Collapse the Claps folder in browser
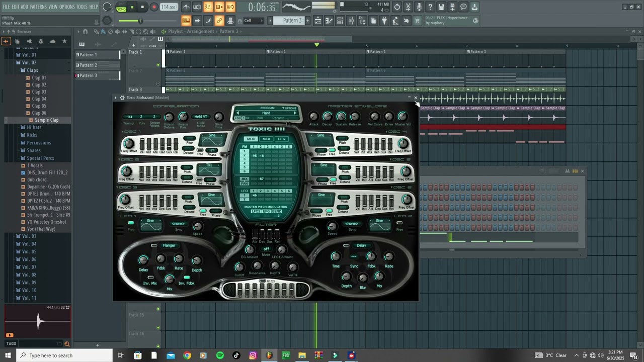This screenshot has height=362, width=644. point(32,70)
